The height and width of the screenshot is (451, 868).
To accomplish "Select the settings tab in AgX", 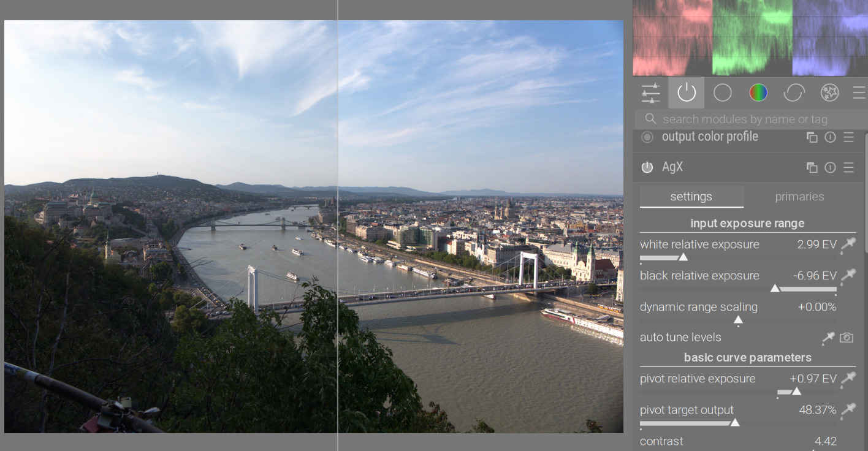I will click(691, 197).
